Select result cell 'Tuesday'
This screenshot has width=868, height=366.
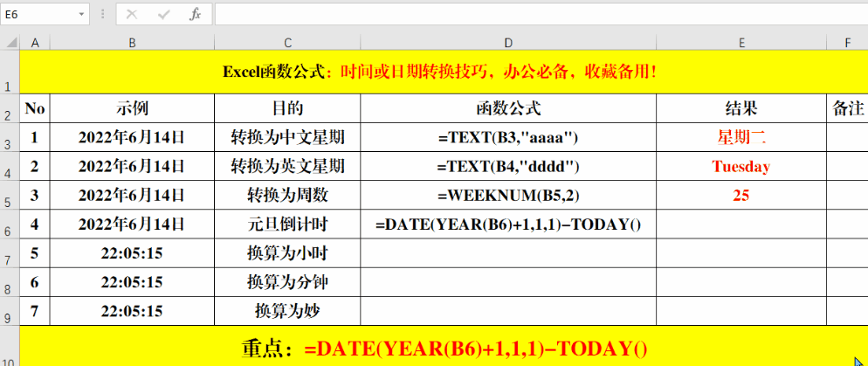pyautogui.click(x=741, y=166)
